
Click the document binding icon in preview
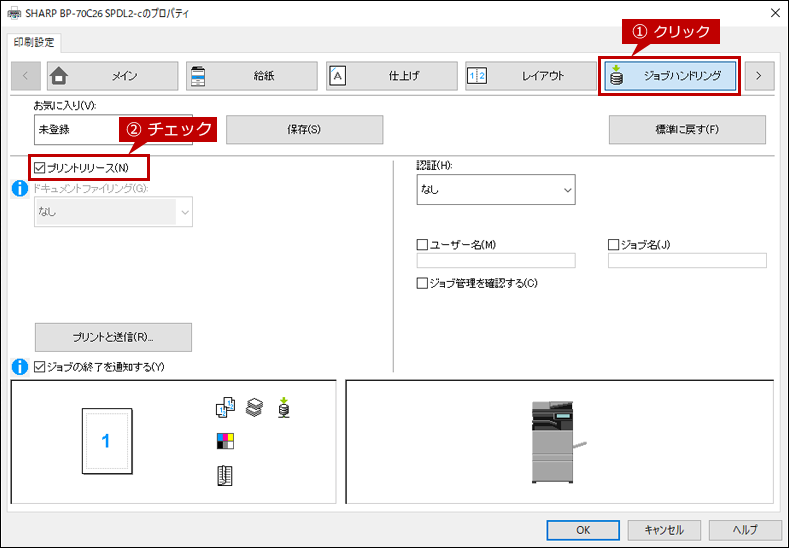pos(225,476)
